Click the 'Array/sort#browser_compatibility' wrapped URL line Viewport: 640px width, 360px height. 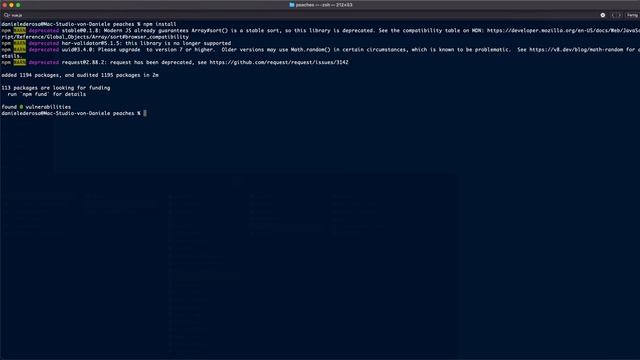[x=95, y=37]
